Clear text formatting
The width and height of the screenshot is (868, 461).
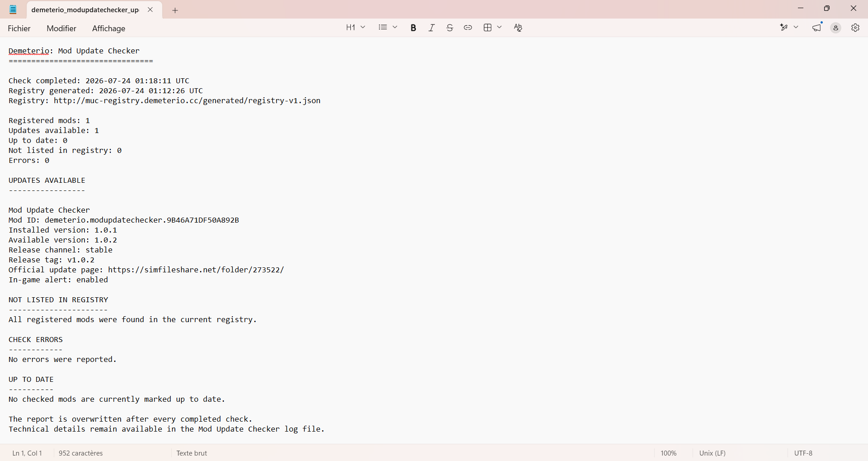click(518, 28)
